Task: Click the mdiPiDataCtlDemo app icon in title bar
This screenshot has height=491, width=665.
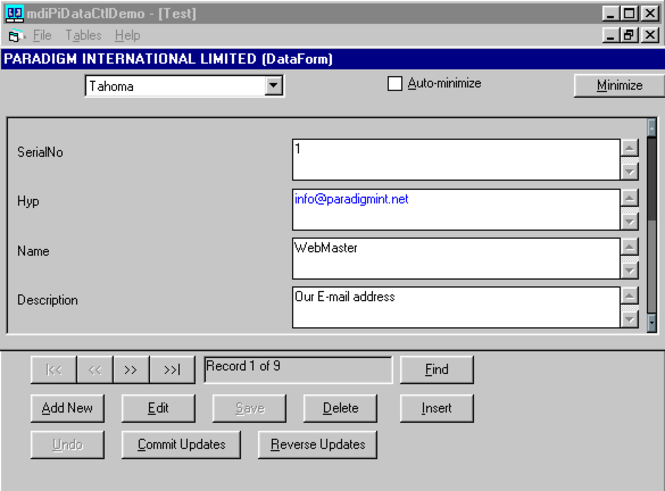Action: tap(14, 14)
